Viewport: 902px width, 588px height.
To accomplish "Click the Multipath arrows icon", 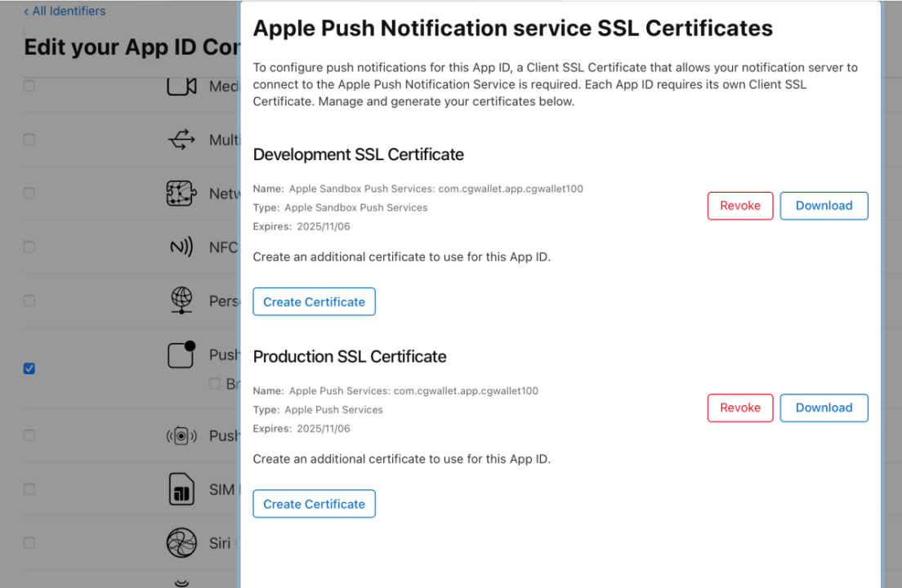I will (181, 140).
